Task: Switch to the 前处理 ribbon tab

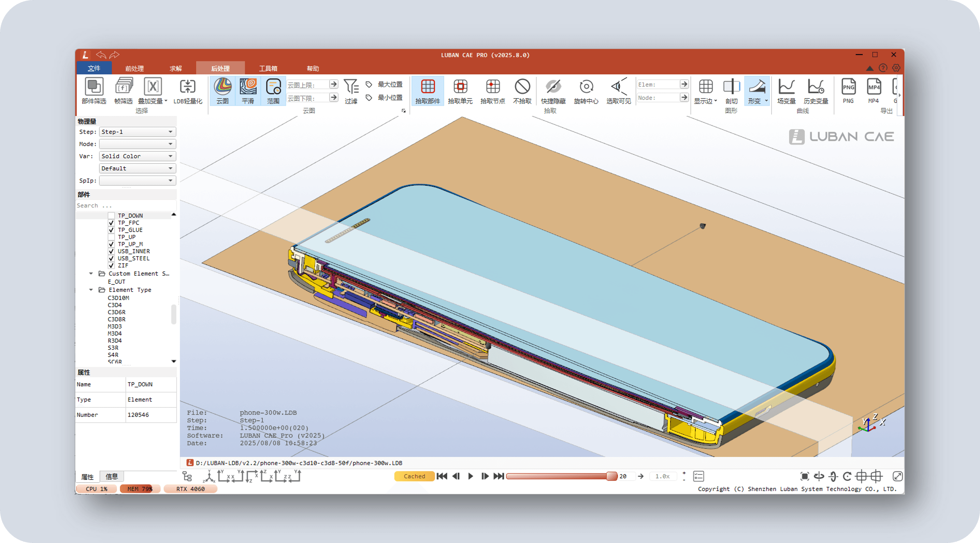Action: [134, 69]
